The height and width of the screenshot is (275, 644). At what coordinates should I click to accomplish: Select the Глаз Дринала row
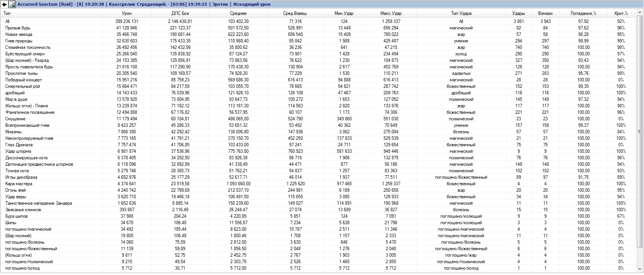point(319,145)
